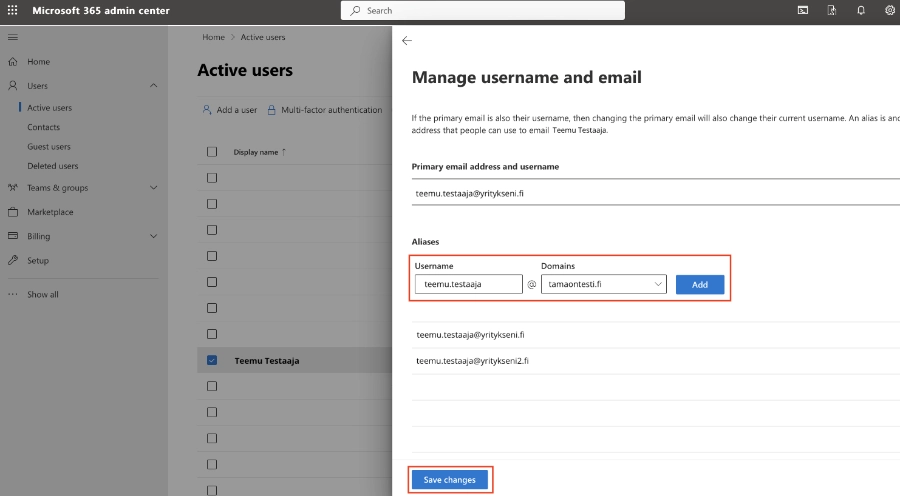Screen dimensions: 900x496
Task: Open Setup in the sidebar
Action: 38,260
